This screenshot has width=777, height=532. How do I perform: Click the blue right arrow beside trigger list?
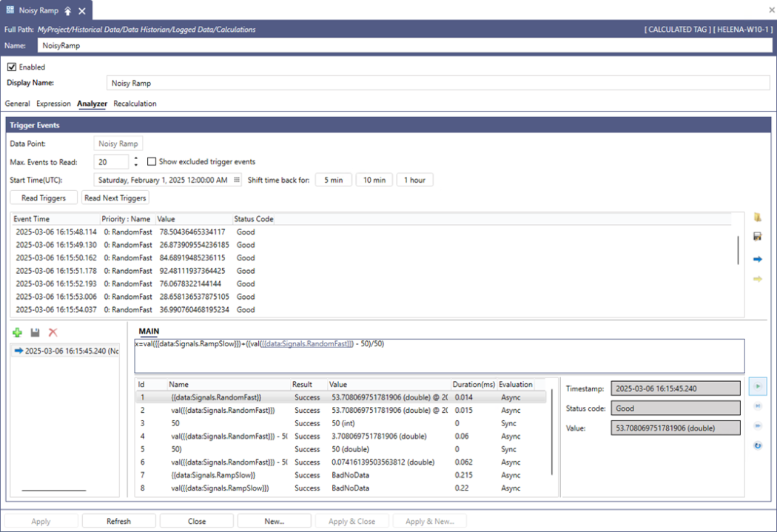tap(757, 260)
